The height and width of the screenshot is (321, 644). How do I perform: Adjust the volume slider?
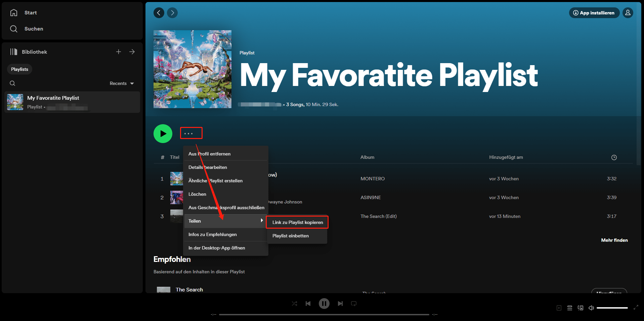coord(612,308)
